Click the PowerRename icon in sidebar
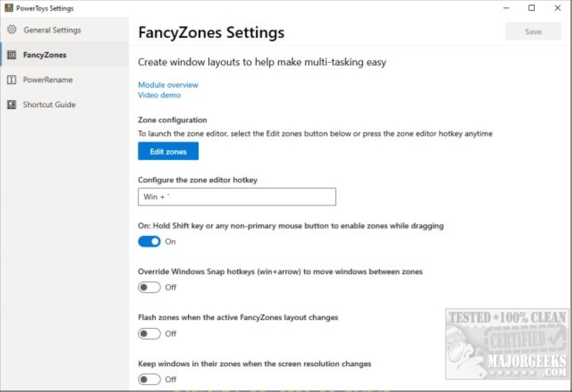This screenshot has width=572, height=392. tap(11, 79)
